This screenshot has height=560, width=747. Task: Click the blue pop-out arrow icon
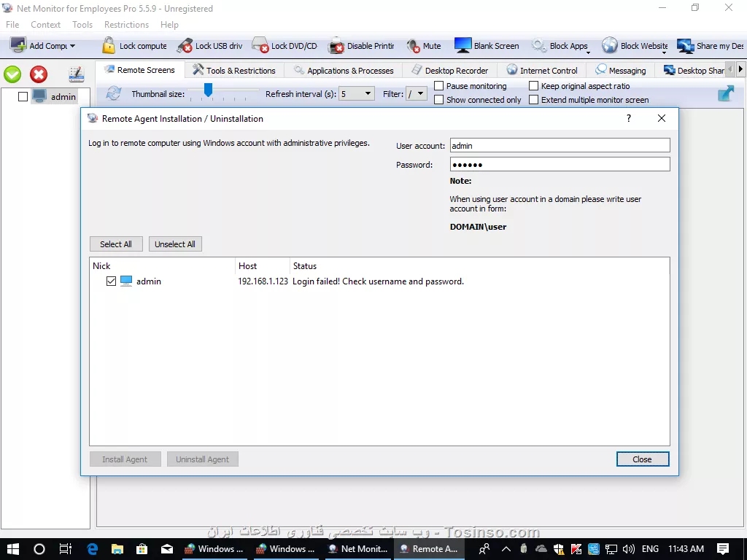[726, 93]
